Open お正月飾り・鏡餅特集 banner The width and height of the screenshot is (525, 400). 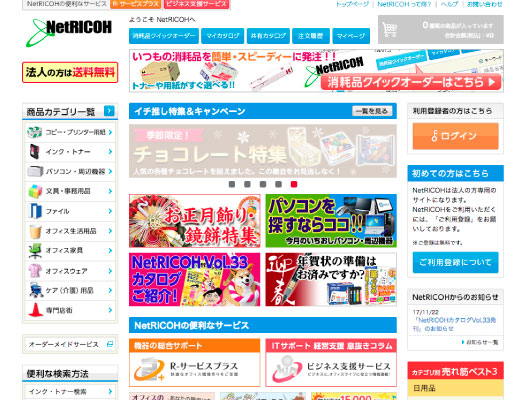(x=195, y=221)
